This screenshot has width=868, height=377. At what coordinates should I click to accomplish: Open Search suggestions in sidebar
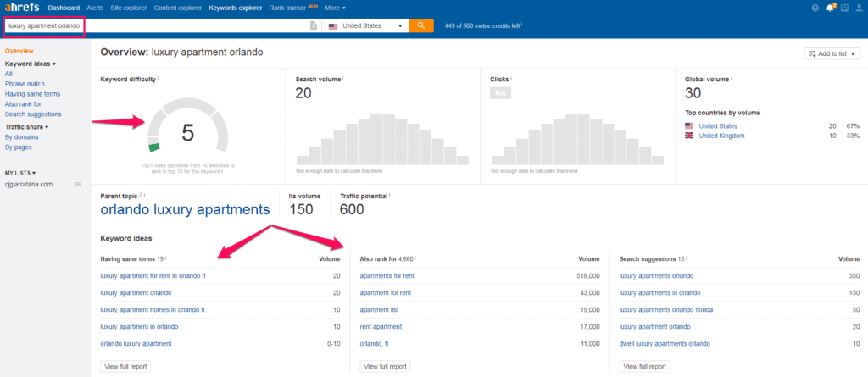pyautogui.click(x=33, y=114)
